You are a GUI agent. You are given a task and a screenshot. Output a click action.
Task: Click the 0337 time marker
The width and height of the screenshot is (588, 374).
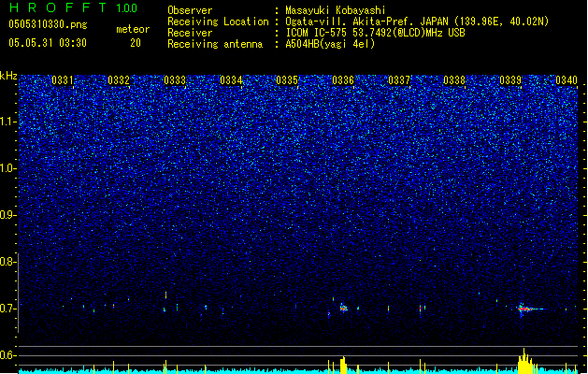click(x=399, y=80)
